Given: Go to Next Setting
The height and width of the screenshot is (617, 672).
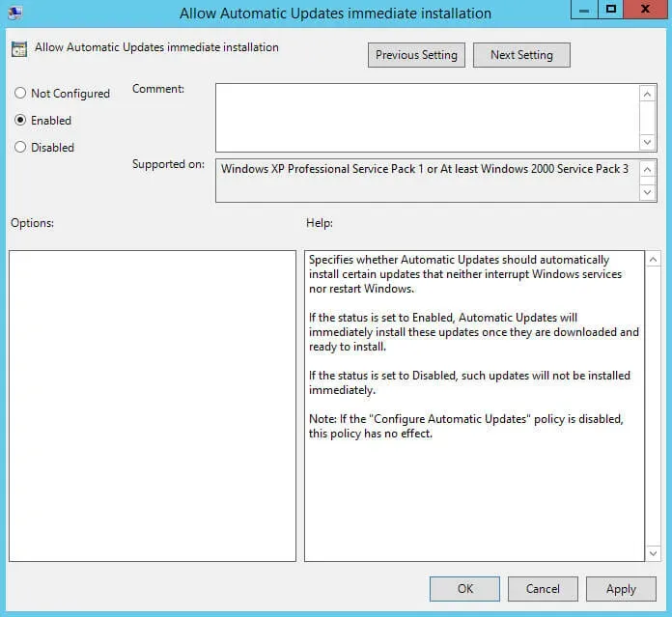Looking at the screenshot, I should click(x=521, y=55).
